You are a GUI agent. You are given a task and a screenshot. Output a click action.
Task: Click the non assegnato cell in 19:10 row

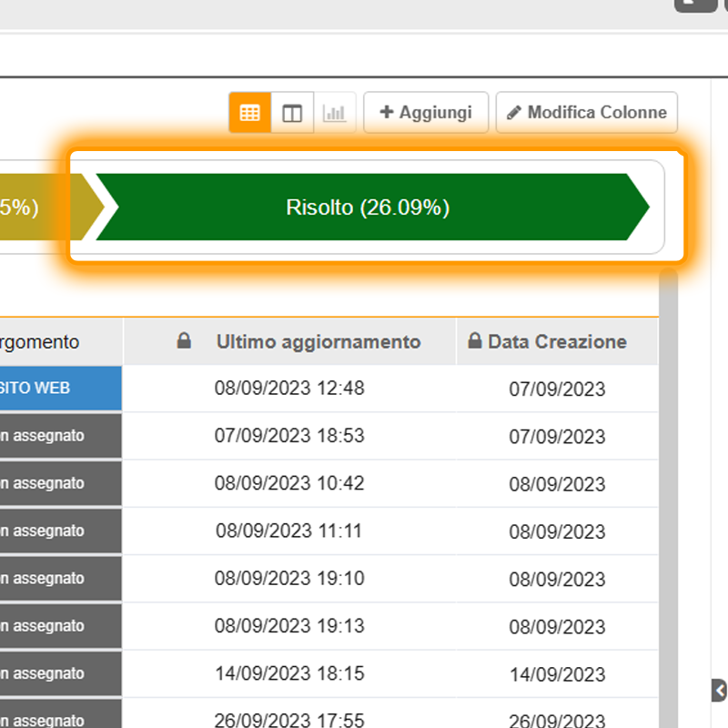[x=61, y=579]
